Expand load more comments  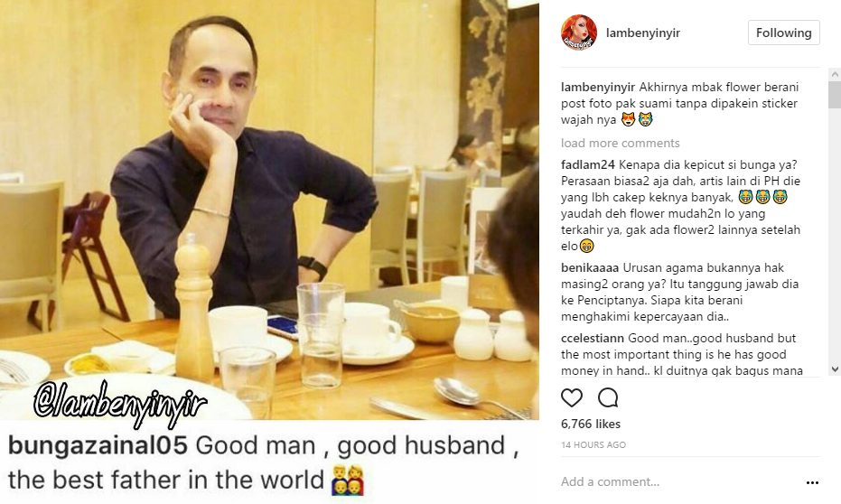620,143
